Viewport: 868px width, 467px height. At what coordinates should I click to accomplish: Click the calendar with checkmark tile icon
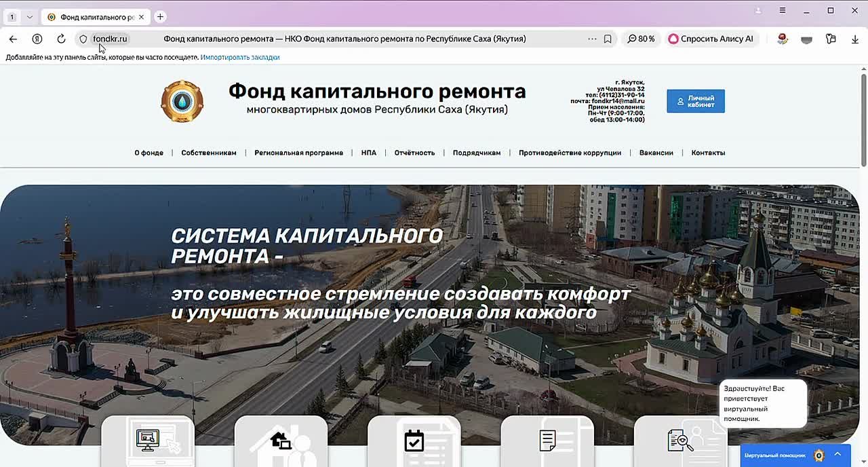click(x=414, y=441)
